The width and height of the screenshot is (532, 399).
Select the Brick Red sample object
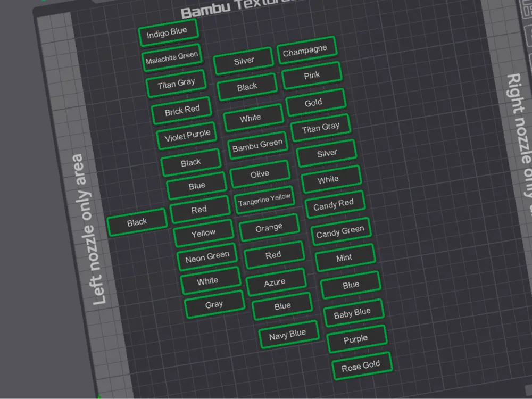point(182,107)
